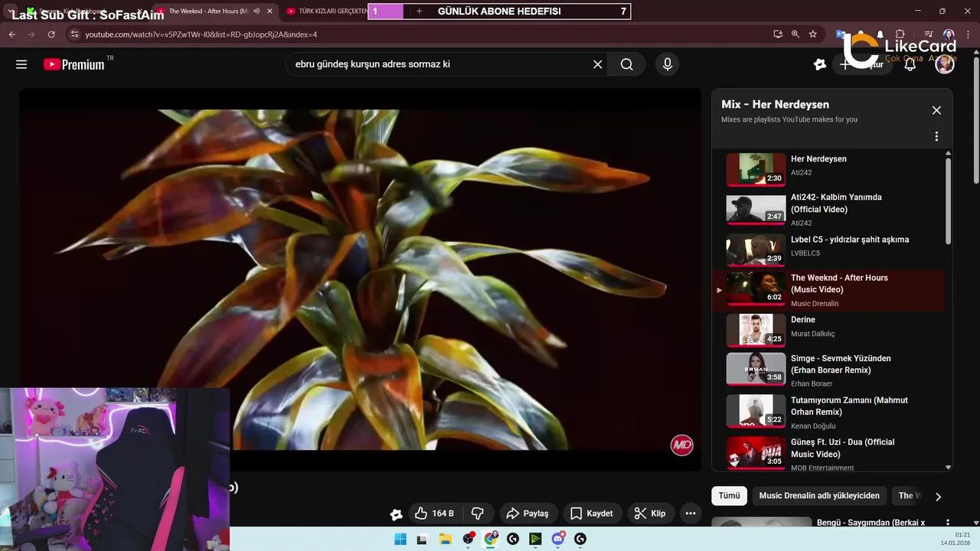Start voice search with the microphone
This screenshot has width=980, height=551.
(668, 64)
